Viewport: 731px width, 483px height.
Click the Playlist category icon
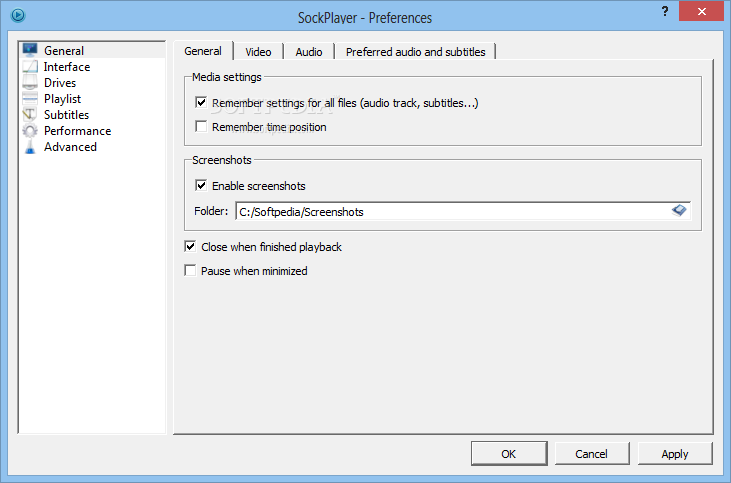pyautogui.click(x=30, y=98)
